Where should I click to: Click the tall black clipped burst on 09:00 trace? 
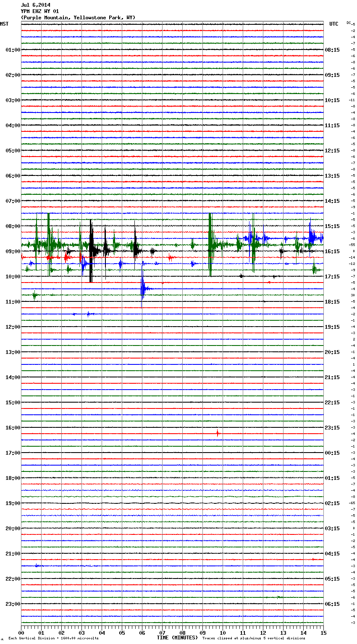click(x=91, y=251)
